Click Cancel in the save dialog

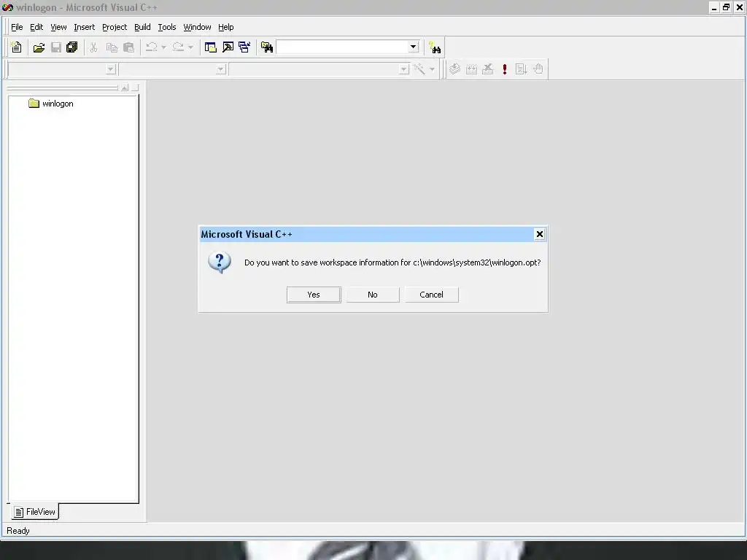click(x=431, y=295)
